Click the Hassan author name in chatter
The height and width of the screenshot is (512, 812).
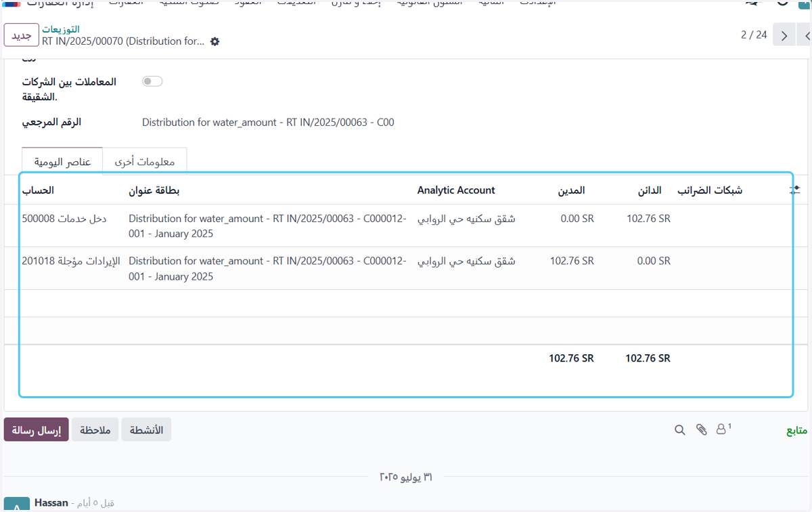pyautogui.click(x=51, y=503)
